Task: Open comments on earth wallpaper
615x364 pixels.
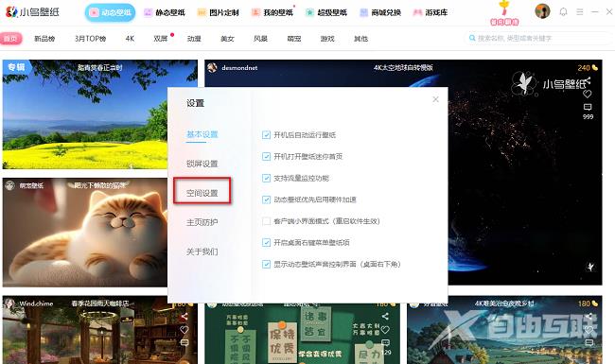Action: (x=588, y=107)
